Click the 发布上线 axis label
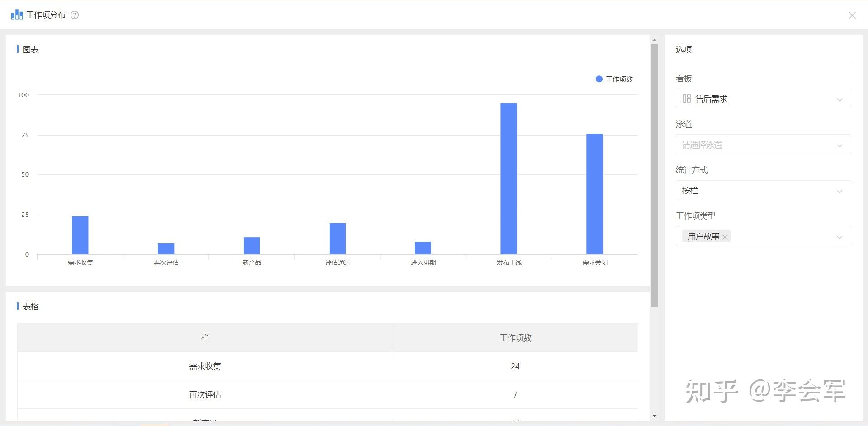868x426 pixels. [509, 262]
